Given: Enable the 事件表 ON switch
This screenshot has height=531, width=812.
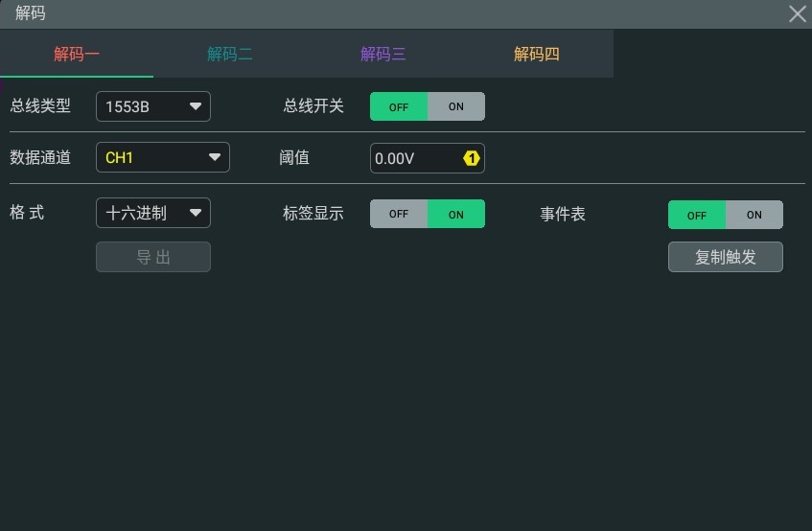Looking at the screenshot, I should coord(754,215).
